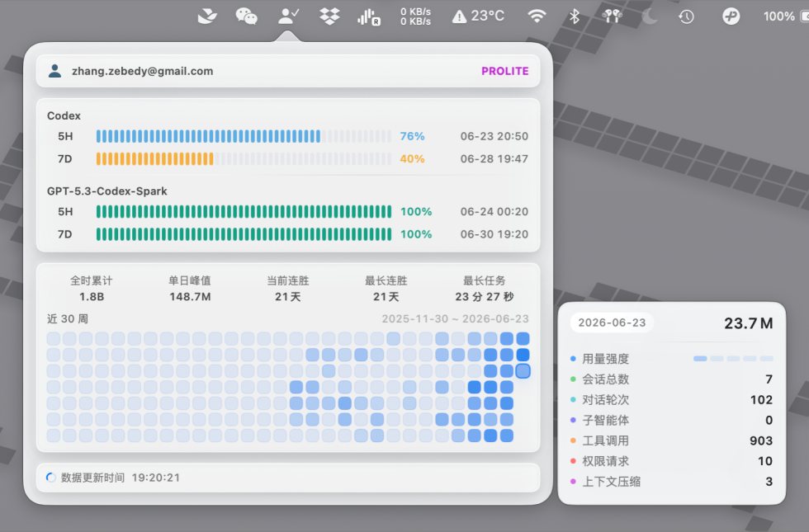The image size is (809, 532).
Task: Click the 用量强度 intensity indicator bar
Action: [x=733, y=358]
